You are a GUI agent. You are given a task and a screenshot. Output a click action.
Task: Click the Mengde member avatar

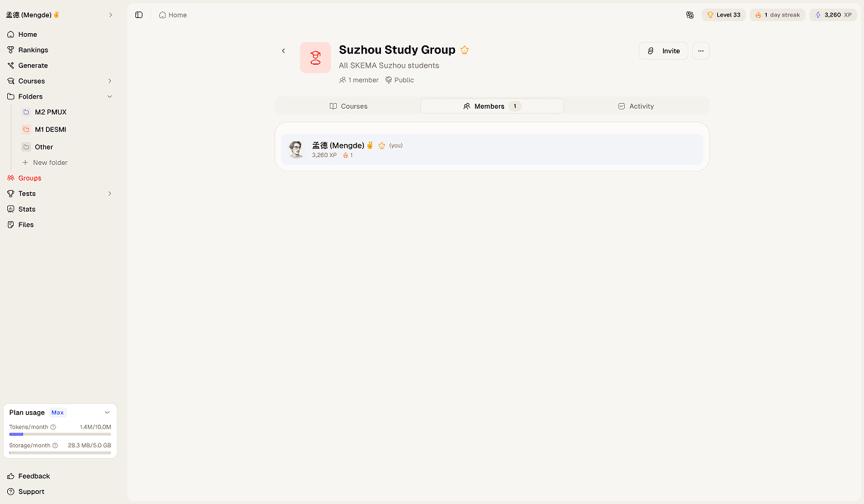296,149
